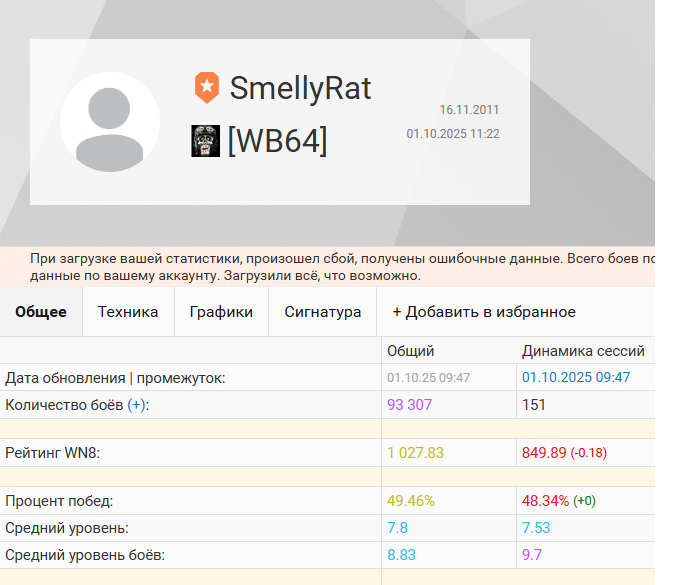Select the overall WN8 value 1 027.83
This screenshot has height=585, width=683.
[x=415, y=453]
